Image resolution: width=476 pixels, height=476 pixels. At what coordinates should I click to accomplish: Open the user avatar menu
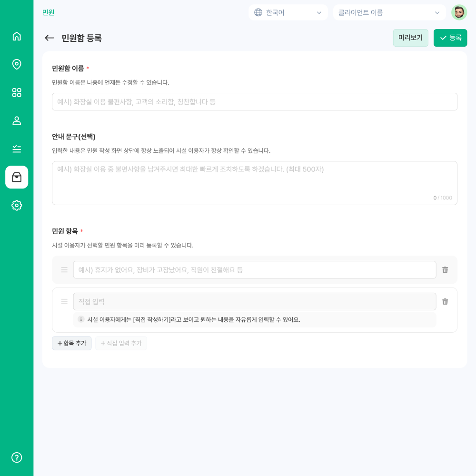[x=459, y=12]
